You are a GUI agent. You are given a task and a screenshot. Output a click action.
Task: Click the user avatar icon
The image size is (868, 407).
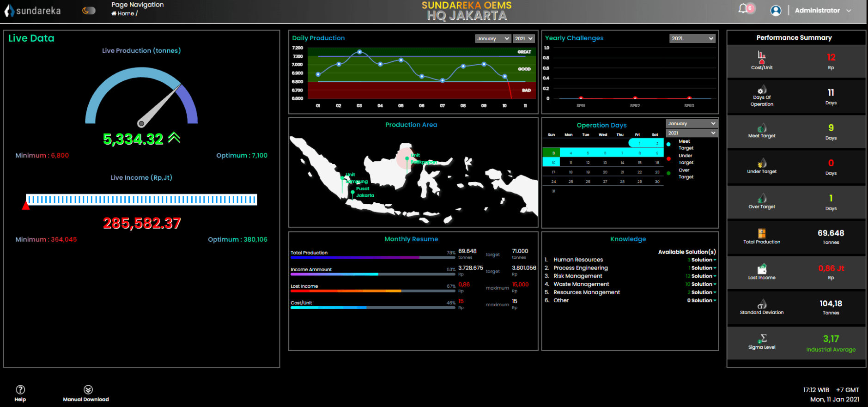click(776, 10)
